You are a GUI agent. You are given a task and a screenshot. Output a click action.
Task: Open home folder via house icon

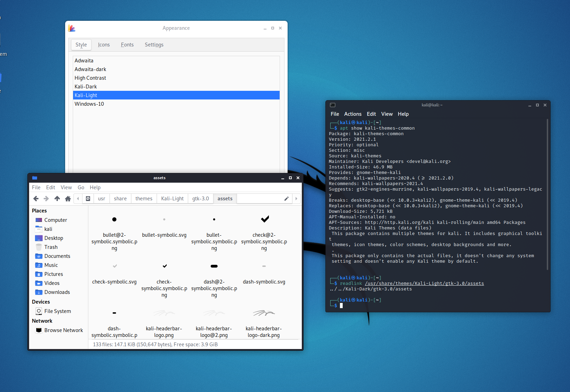(68, 199)
